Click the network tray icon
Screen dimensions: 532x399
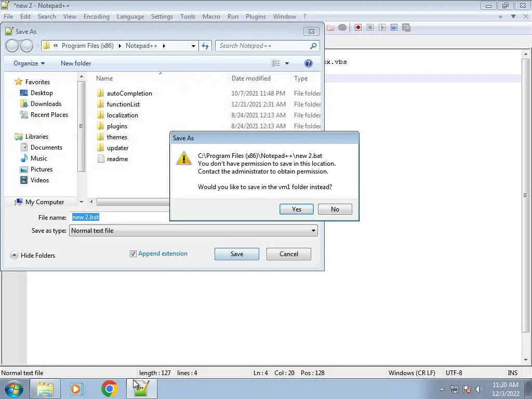pos(454,389)
